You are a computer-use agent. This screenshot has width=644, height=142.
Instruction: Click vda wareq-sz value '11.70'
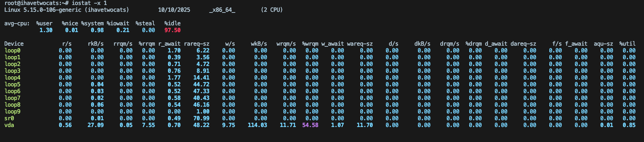point(365,125)
